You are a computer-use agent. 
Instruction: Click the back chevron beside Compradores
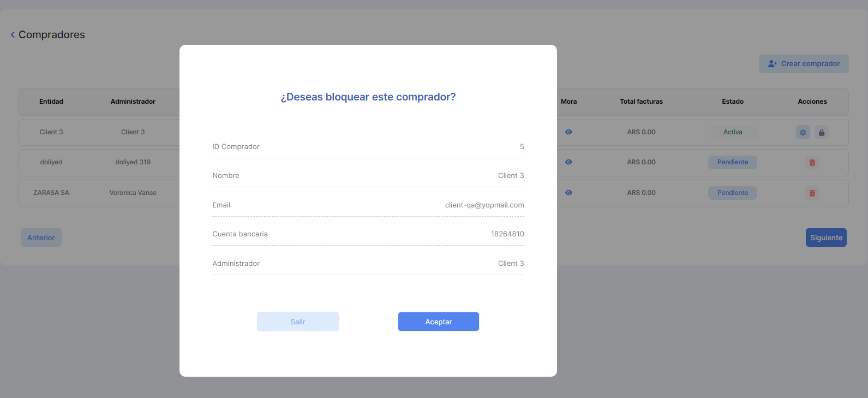pyautogui.click(x=13, y=35)
